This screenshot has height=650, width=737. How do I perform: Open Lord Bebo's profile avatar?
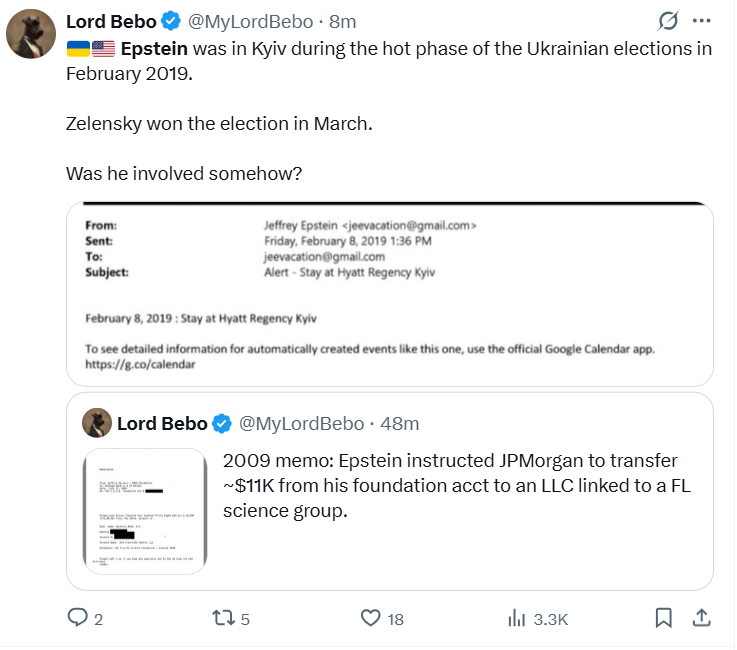point(31,36)
